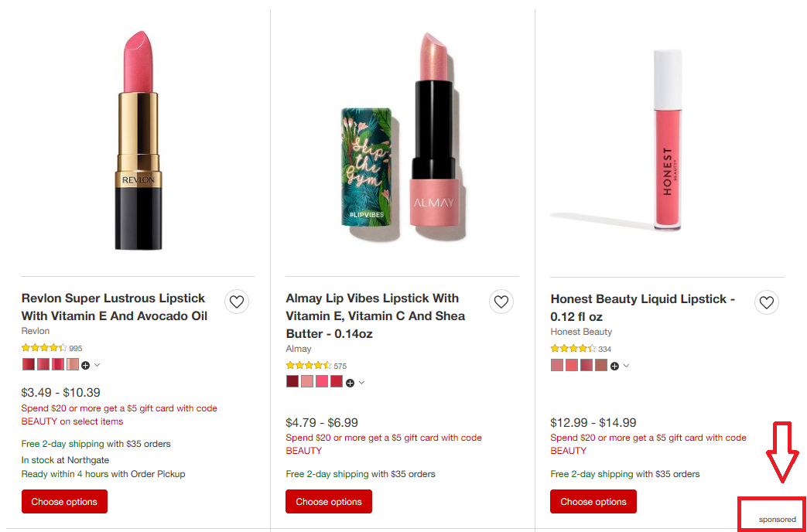Expand Almay color swatch chevron
The height and width of the screenshot is (532, 807).
coord(361,382)
